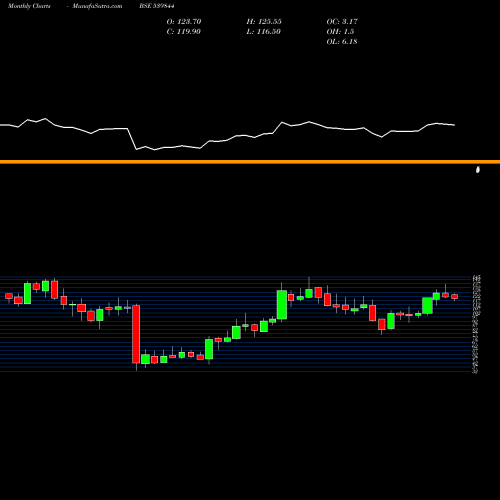Viewport: 500px width, 500px height.
Task: Click the 'OL: 6.18' value
Action: (342, 41)
